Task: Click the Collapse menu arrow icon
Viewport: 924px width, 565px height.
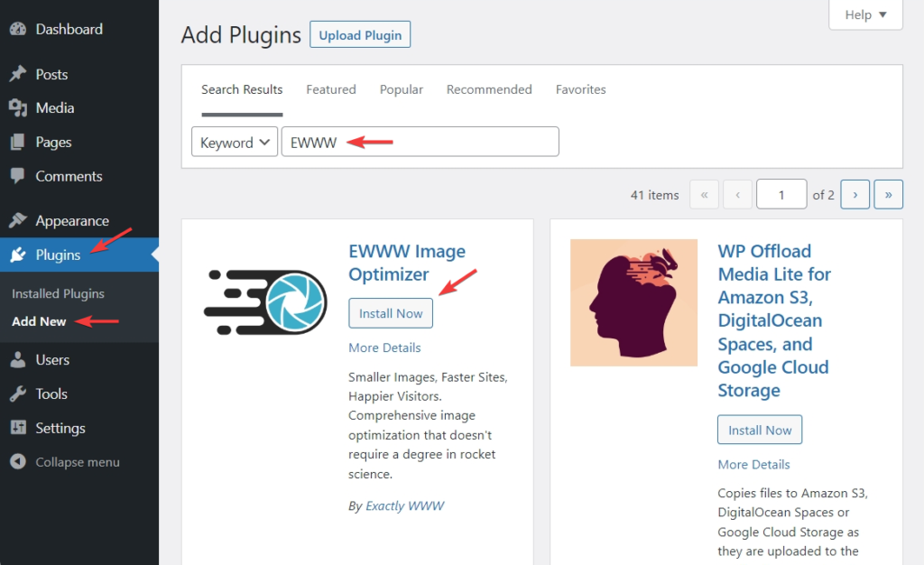Action: point(18,461)
